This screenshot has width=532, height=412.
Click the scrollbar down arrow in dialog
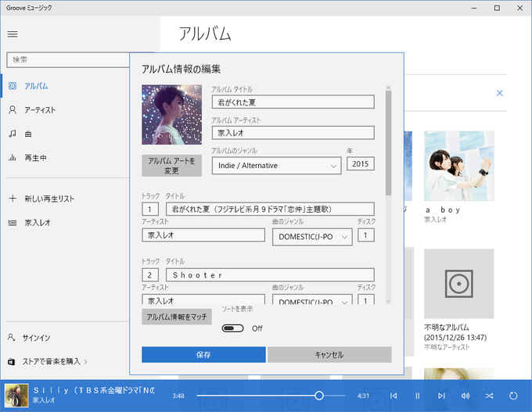389,301
